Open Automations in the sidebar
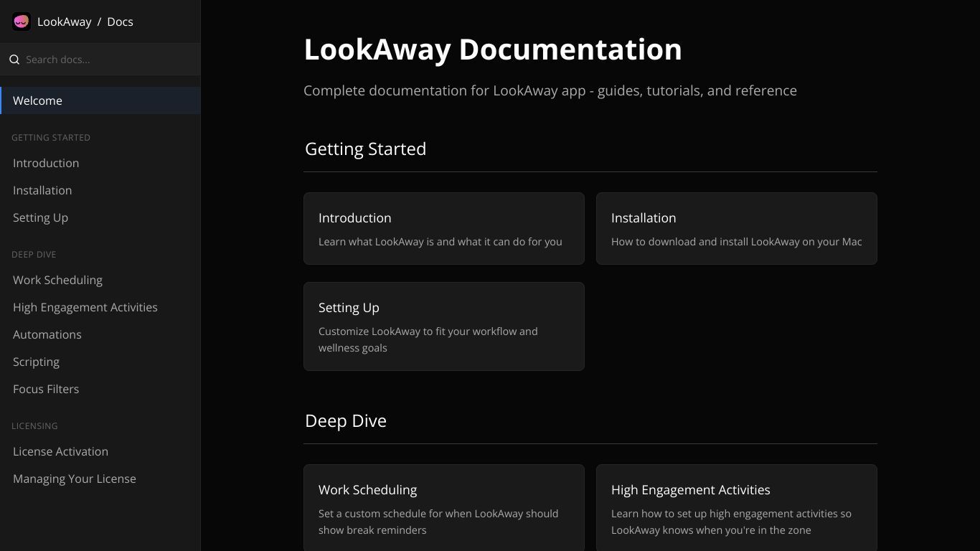 100,334
